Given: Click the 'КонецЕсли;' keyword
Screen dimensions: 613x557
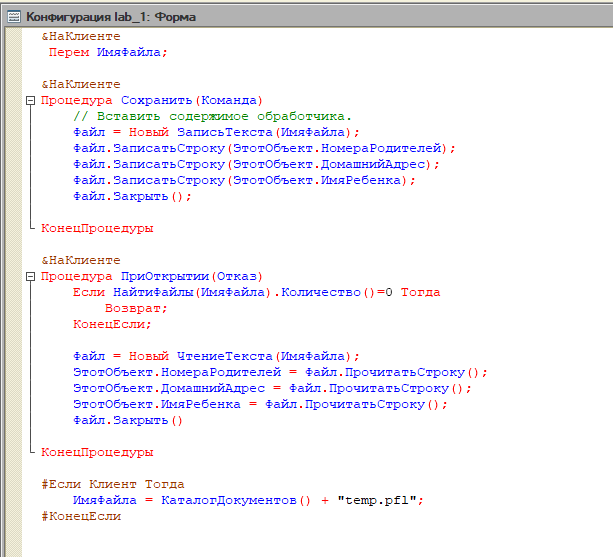Looking at the screenshot, I should (x=112, y=324).
